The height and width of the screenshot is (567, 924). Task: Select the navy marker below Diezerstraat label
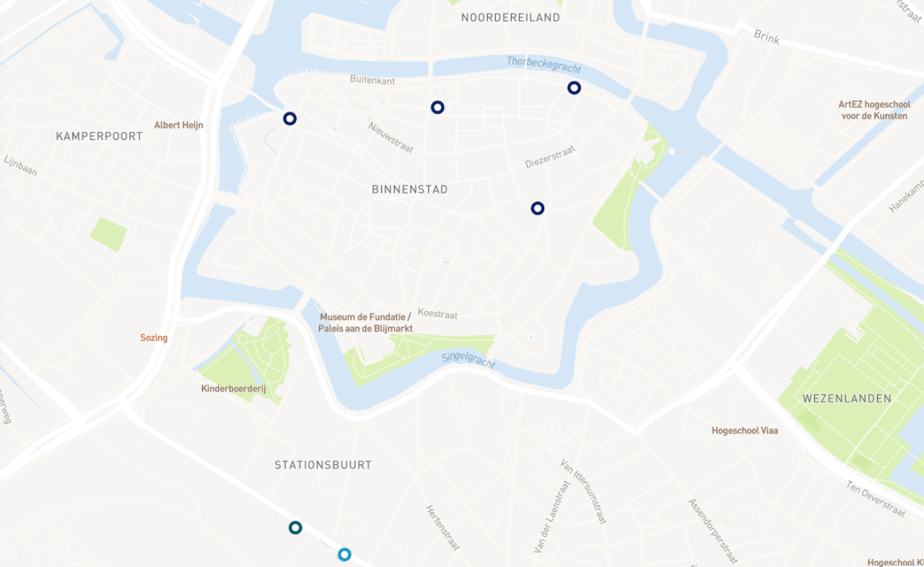click(x=537, y=209)
